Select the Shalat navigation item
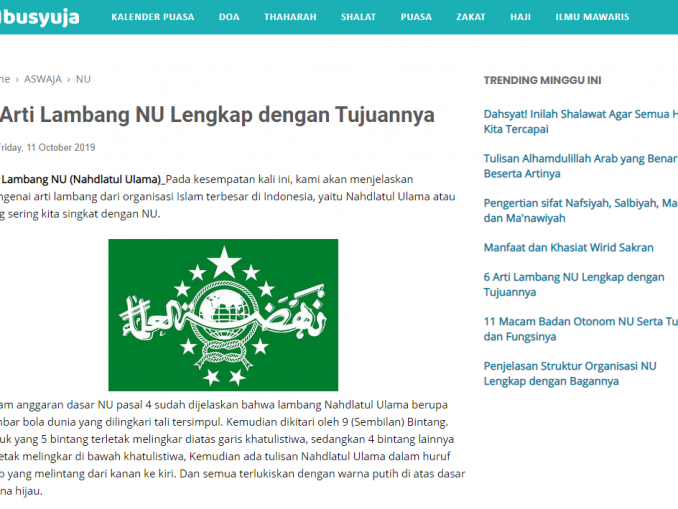678x509 pixels. [358, 17]
